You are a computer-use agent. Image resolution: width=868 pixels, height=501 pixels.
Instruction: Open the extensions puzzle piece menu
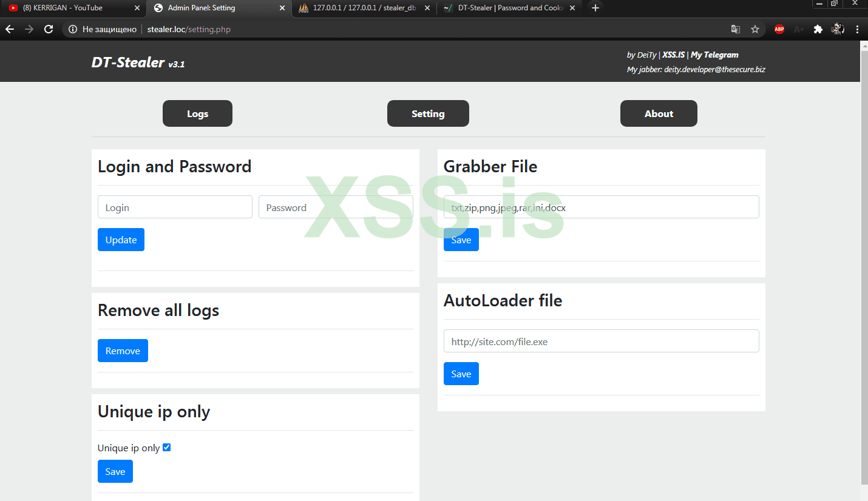(818, 29)
